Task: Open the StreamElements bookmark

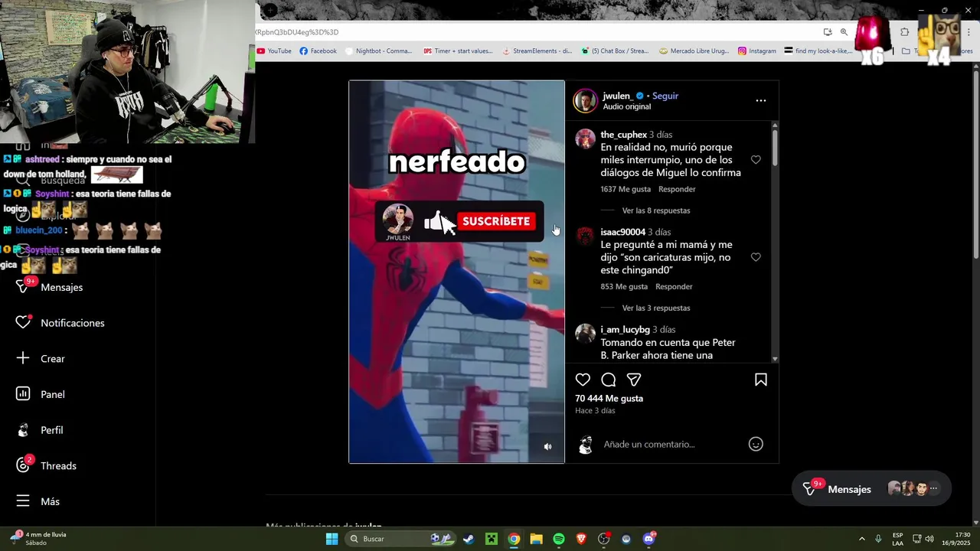Action: coord(537,51)
